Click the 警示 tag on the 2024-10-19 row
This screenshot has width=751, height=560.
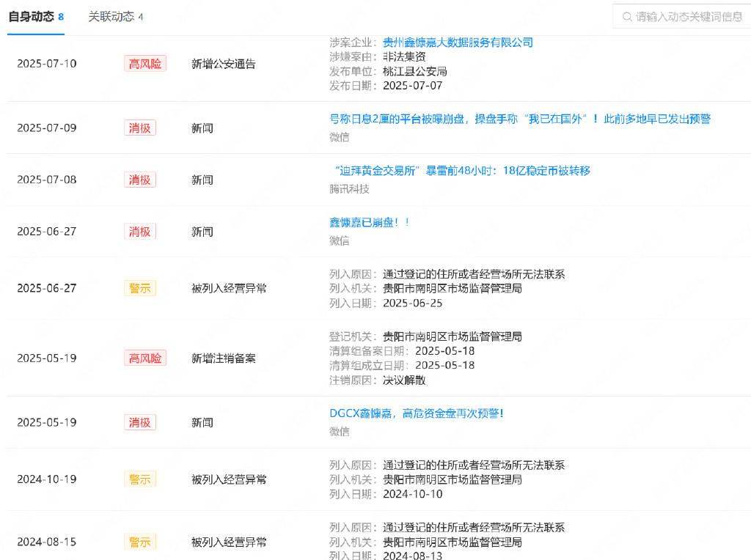click(139, 479)
